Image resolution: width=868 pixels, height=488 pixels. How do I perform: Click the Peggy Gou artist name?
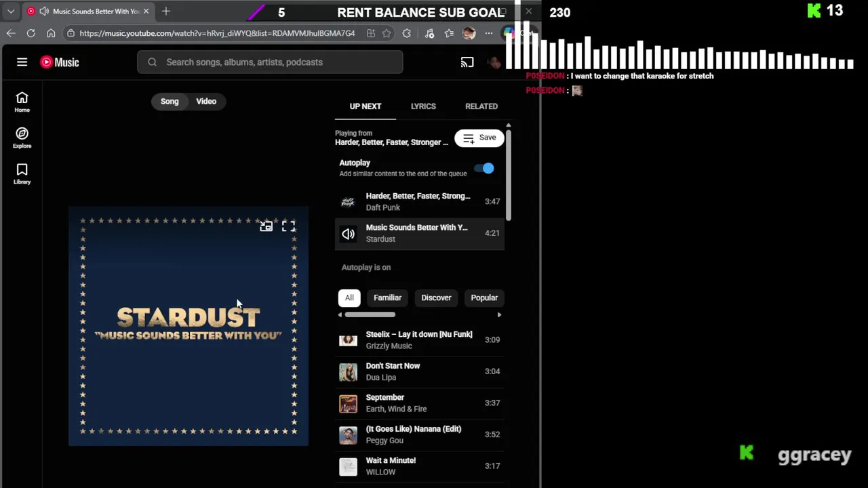click(384, 441)
